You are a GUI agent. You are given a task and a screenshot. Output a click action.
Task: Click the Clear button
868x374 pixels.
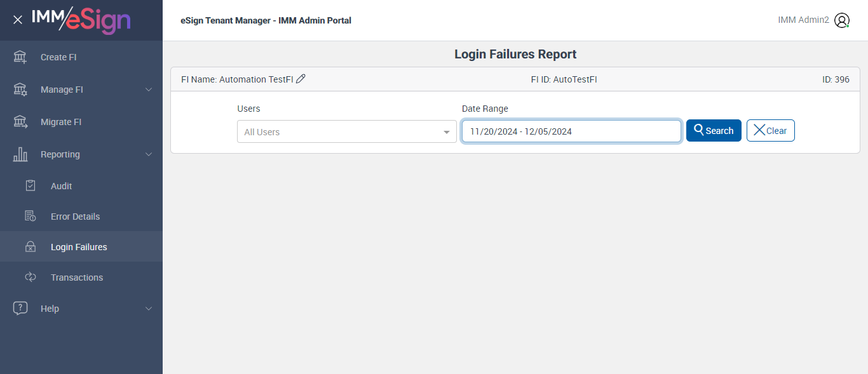pyautogui.click(x=770, y=131)
